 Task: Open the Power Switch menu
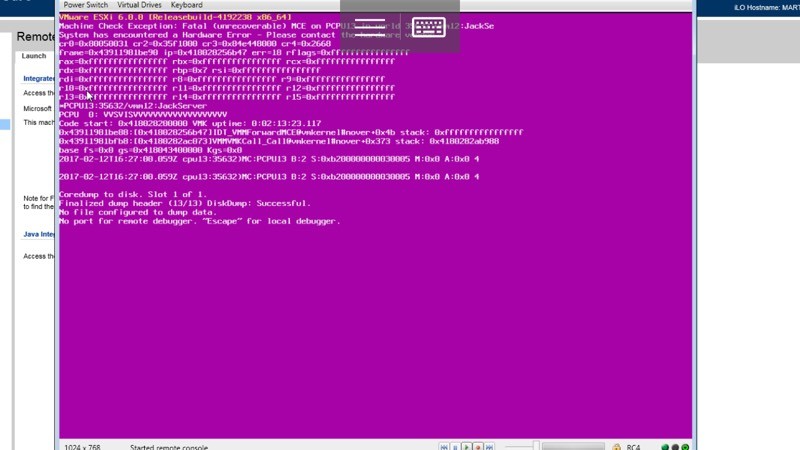point(85,5)
